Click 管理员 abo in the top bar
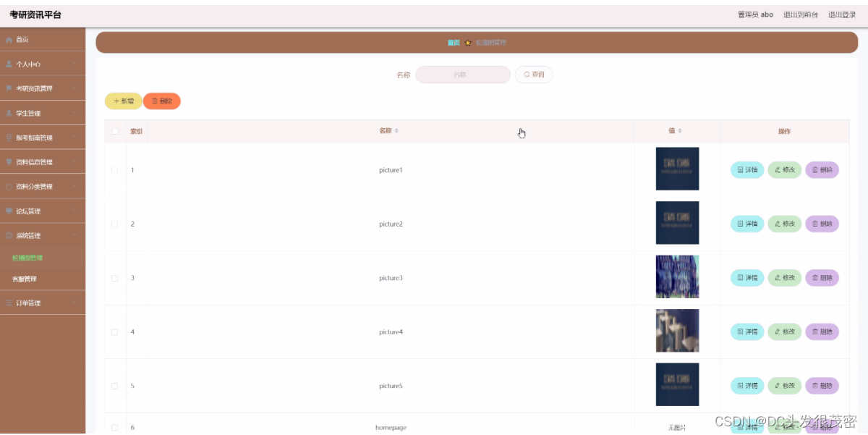The width and height of the screenshot is (868, 435). click(755, 14)
